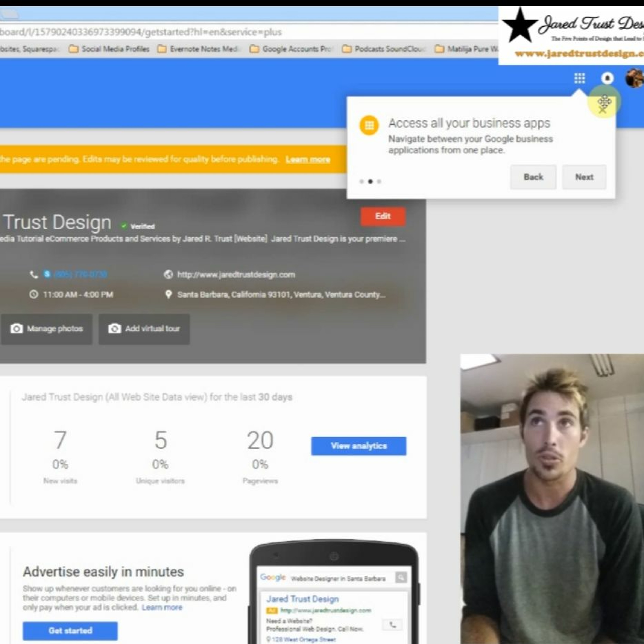The height and width of the screenshot is (644, 644).
Task: Open the Evernote Notes bookmark folder
Action: pyautogui.click(x=198, y=49)
